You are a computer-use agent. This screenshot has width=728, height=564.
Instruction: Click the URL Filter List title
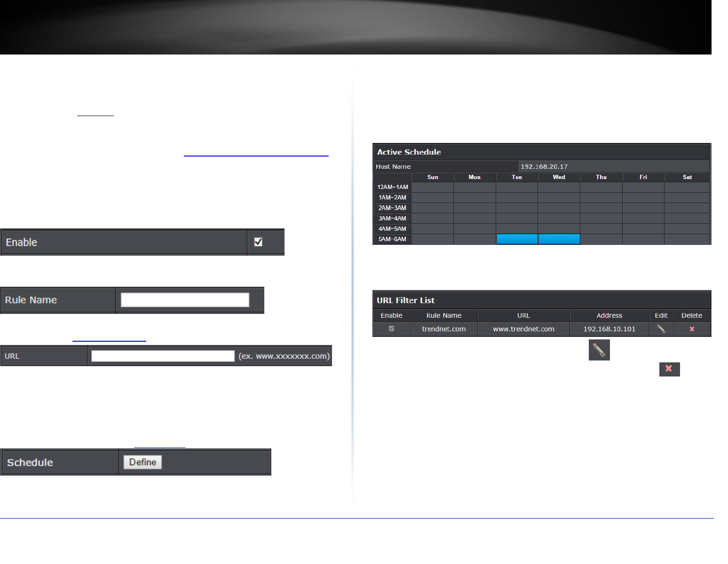[405, 300]
